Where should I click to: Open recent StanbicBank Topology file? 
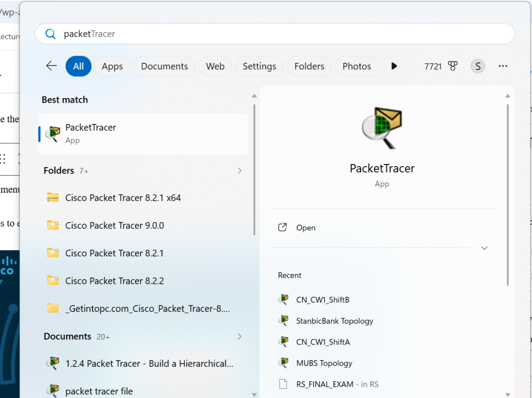334,321
